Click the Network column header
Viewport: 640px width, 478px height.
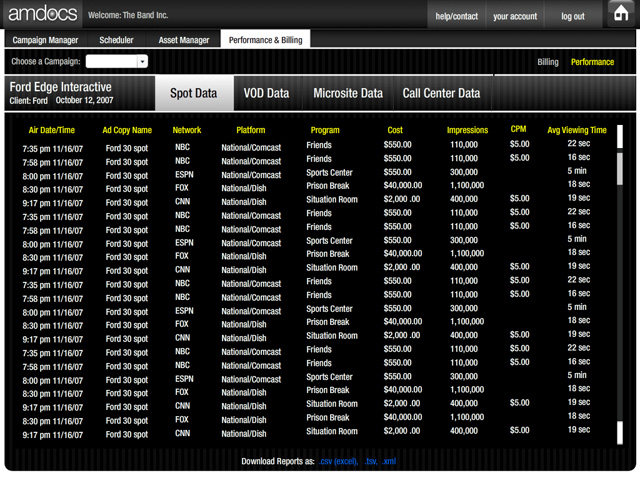[x=187, y=130]
